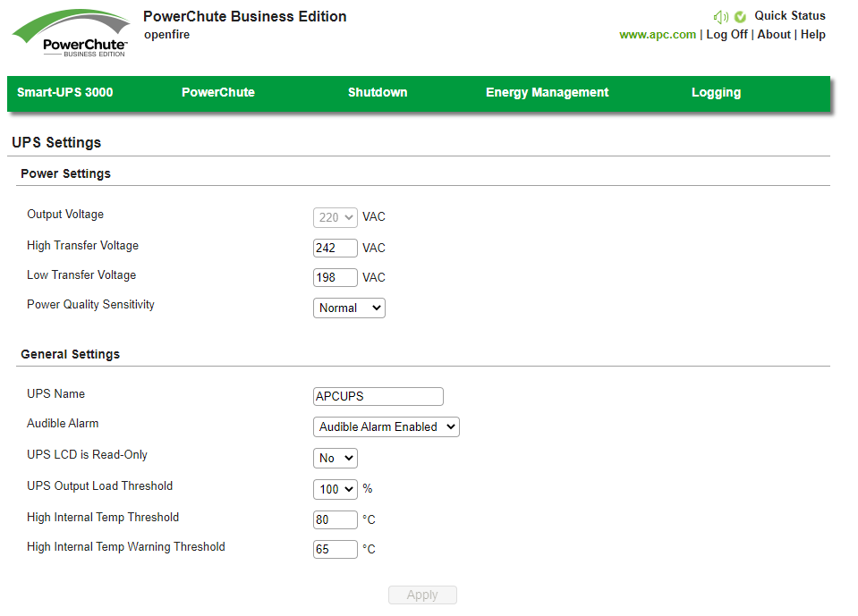Image resolution: width=858 pixels, height=616 pixels.
Task: Click the General Settings section heading
Action: point(70,354)
